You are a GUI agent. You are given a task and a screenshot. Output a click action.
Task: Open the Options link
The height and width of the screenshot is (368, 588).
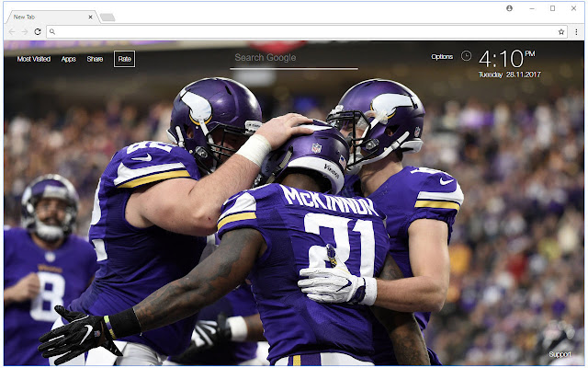pos(442,57)
